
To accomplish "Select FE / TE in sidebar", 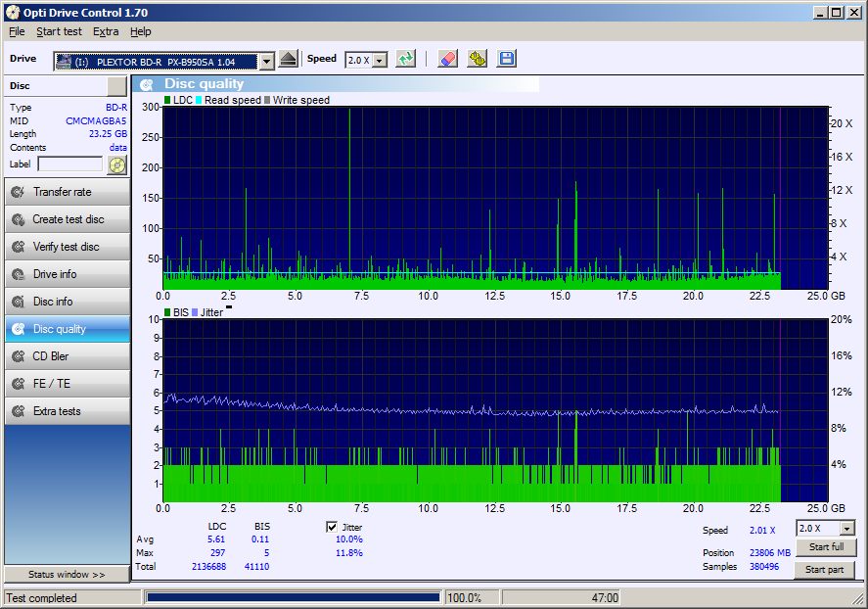I will pyautogui.click(x=68, y=384).
